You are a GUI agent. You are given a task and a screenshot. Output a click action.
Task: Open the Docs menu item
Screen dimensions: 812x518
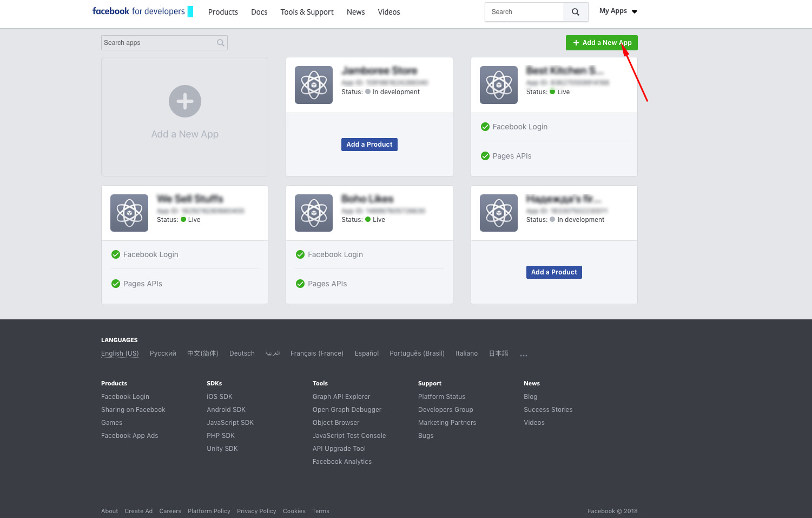click(259, 12)
